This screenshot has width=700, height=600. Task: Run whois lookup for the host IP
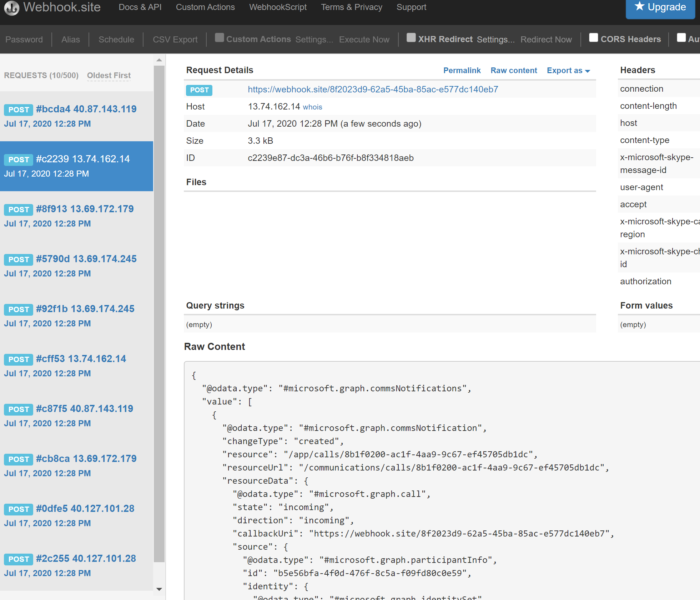(x=312, y=107)
